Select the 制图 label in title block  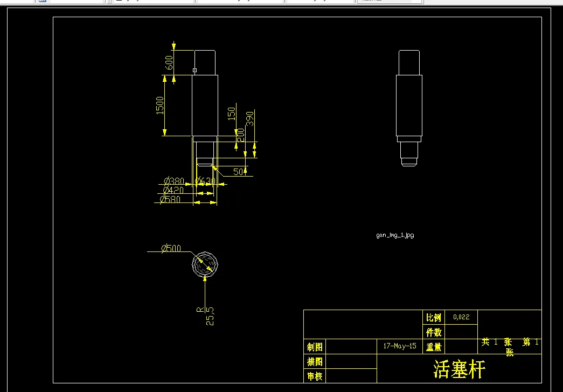pyautogui.click(x=315, y=347)
